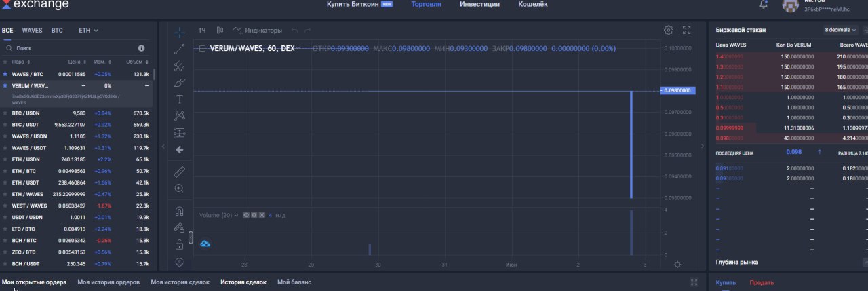Viewport: 868px width, 291px height.
Task: Select the crosshair cursor tool
Action: pos(179,32)
